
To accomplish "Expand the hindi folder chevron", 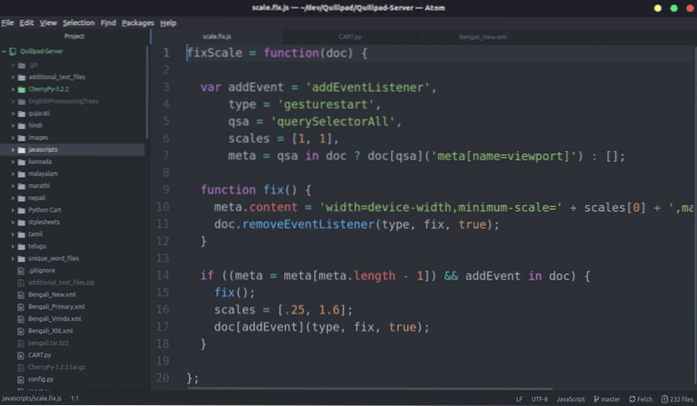I will pyautogui.click(x=13, y=125).
